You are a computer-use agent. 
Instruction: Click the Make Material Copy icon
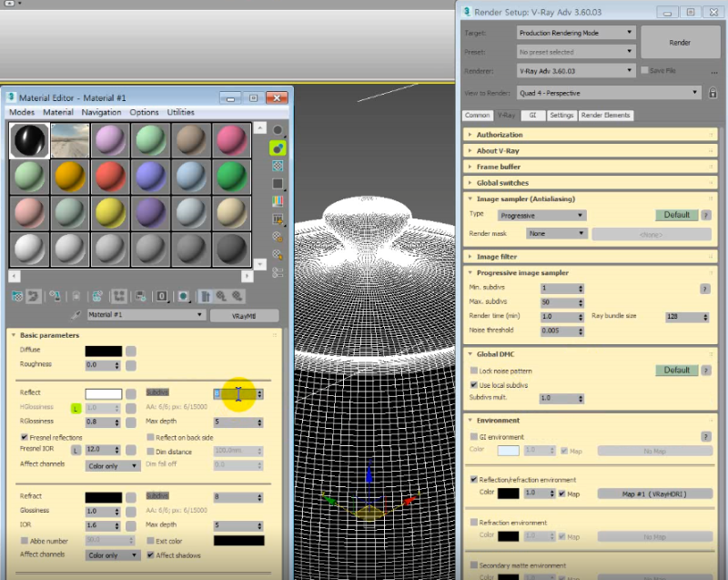pos(96,298)
